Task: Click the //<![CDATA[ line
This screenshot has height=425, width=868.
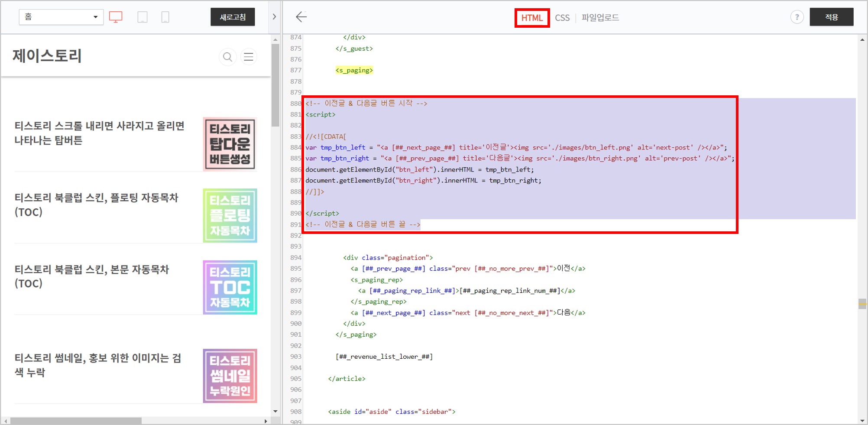Action: pos(326,136)
